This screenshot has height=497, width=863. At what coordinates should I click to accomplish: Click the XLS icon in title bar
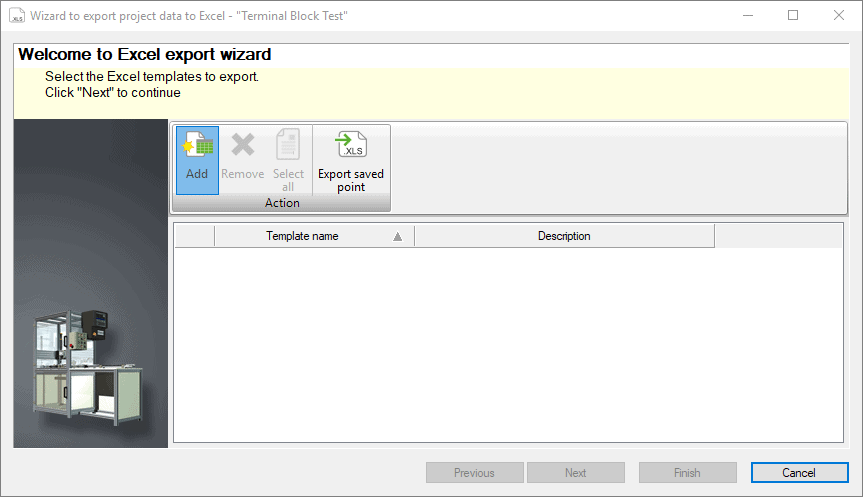click(17, 15)
